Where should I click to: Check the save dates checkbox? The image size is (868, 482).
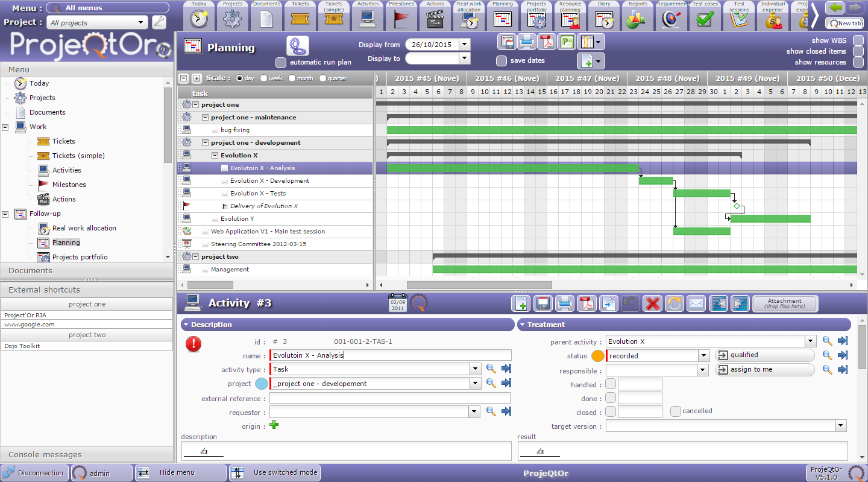[x=502, y=60]
